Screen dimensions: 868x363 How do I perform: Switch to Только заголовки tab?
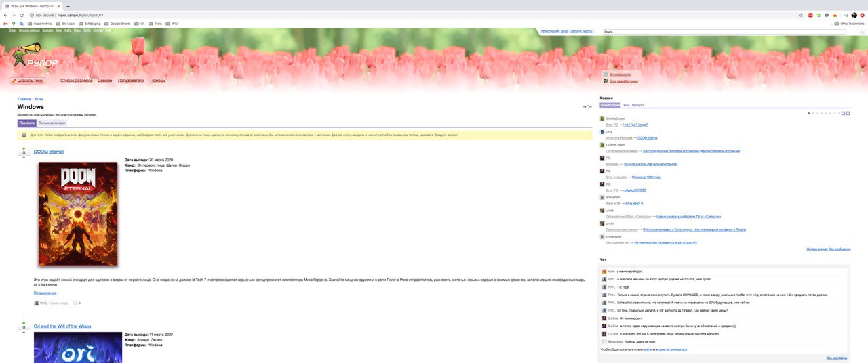[x=52, y=123]
